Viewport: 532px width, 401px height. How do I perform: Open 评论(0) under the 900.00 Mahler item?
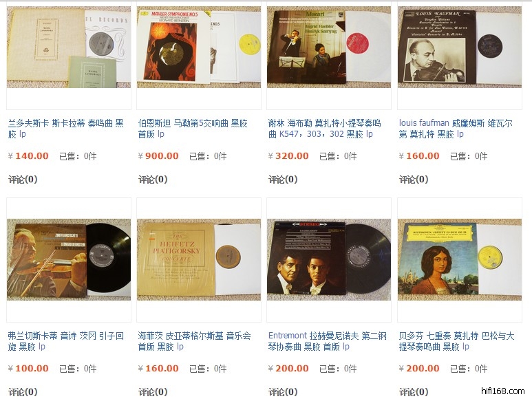click(x=153, y=180)
